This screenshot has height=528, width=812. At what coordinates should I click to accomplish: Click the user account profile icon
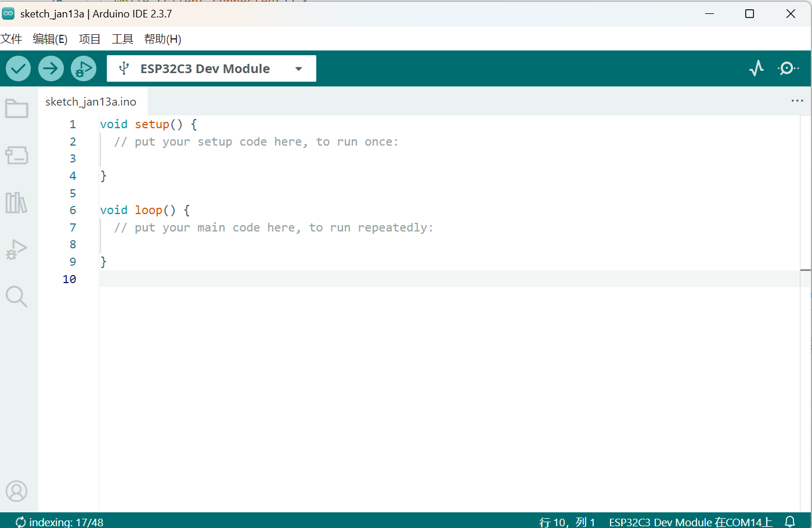17,491
